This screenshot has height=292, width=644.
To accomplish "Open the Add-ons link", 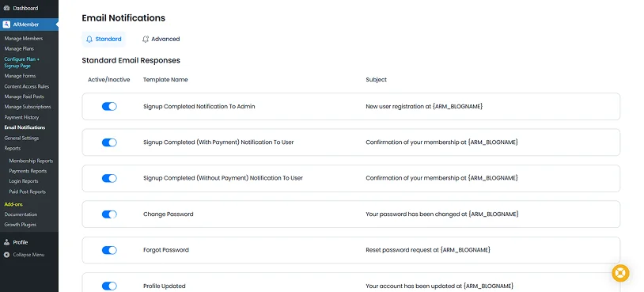I will pos(13,204).
